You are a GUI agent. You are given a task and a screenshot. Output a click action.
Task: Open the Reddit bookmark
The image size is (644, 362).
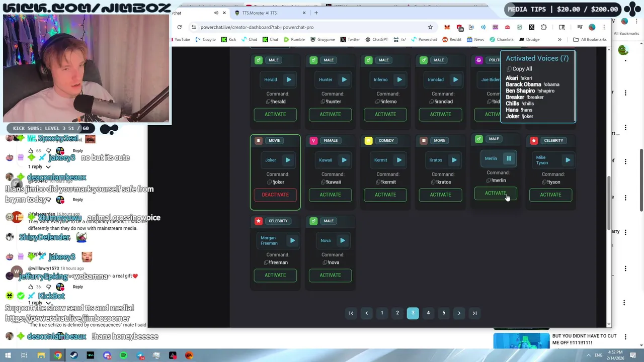pos(452,40)
